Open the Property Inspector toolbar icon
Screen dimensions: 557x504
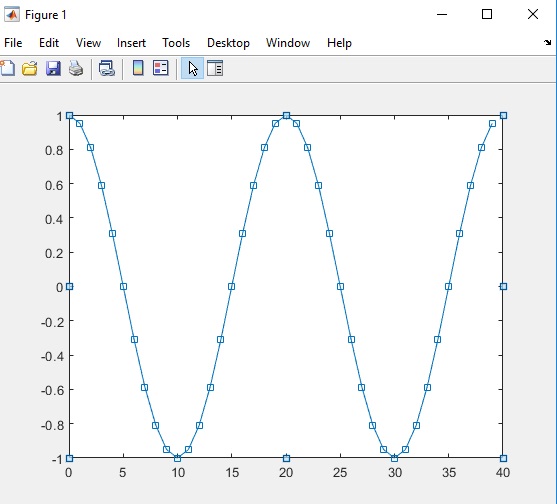pos(215,68)
